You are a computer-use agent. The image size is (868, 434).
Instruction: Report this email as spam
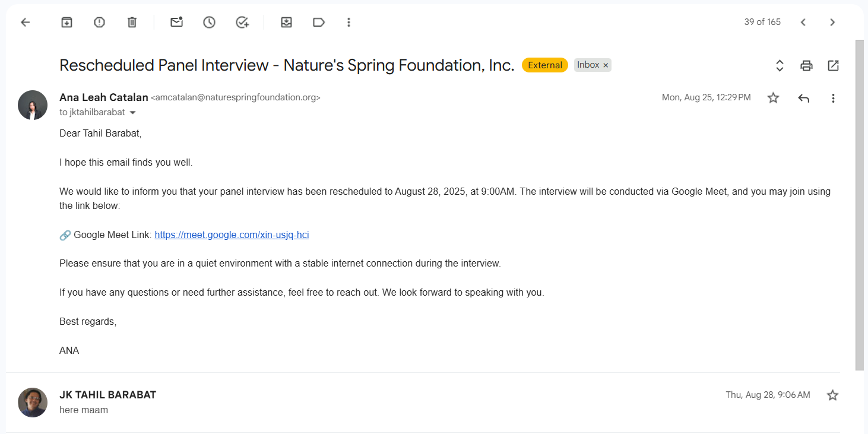[x=99, y=22]
